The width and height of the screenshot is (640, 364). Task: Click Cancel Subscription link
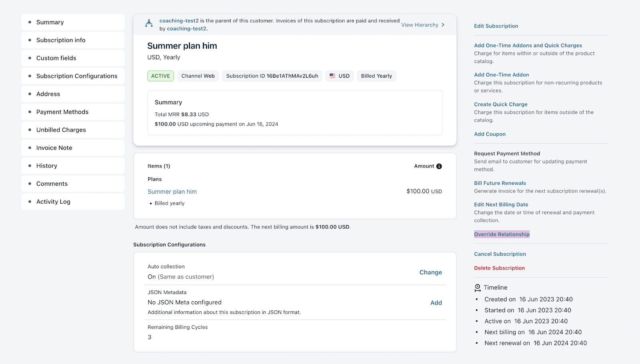(500, 254)
